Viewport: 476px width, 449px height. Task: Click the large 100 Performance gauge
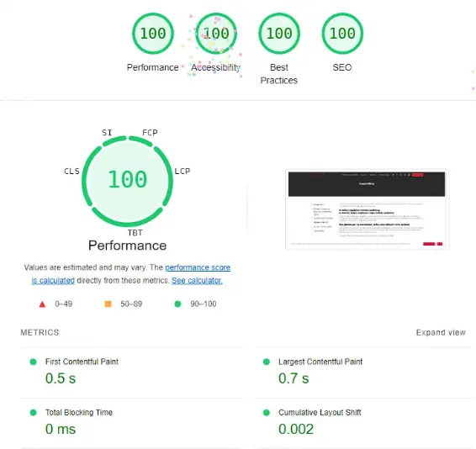[128, 181]
